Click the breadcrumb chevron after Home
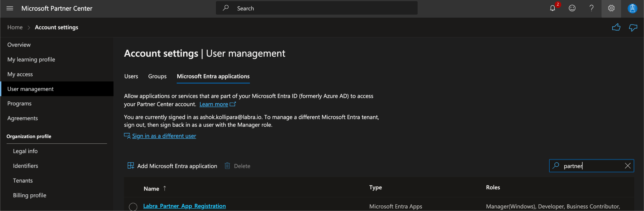The image size is (644, 211). [29, 28]
